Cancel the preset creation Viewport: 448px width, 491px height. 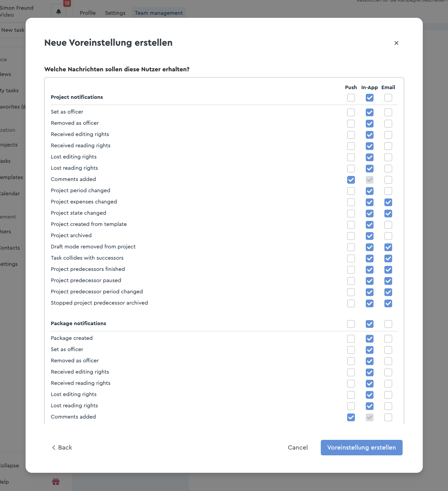point(298,448)
